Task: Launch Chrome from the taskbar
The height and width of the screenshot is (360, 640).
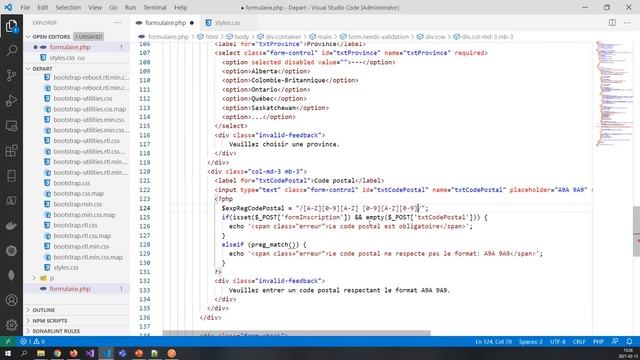Action: click(57, 353)
